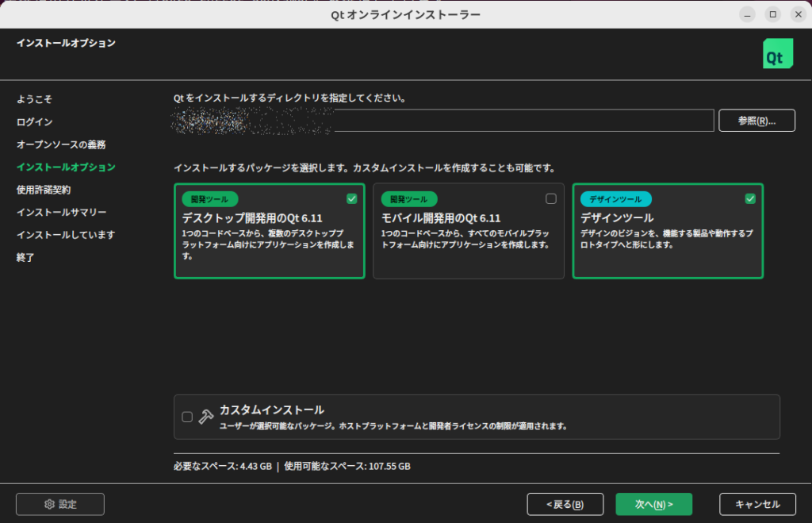This screenshot has width=812, height=523.
Task: Click the green 開発ツール badge on desktop card
Action: pyautogui.click(x=209, y=199)
